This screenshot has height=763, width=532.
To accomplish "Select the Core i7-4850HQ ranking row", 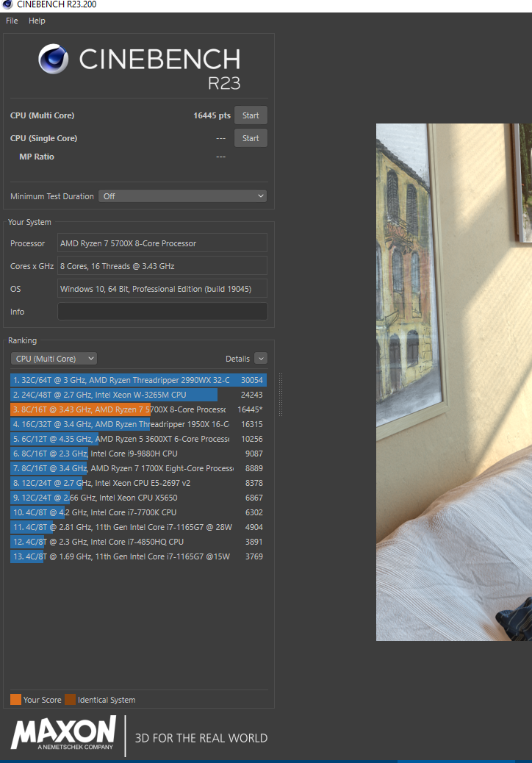I will (138, 542).
